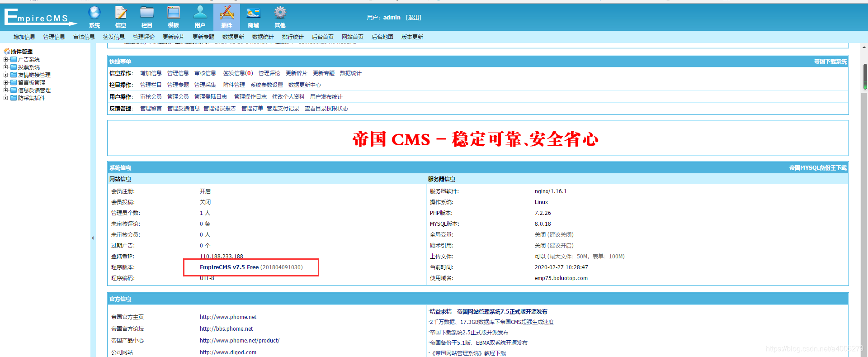This screenshot has height=357, width=868.
Task: Open http://www.phome.net/product/ link
Action: point(240,341)
